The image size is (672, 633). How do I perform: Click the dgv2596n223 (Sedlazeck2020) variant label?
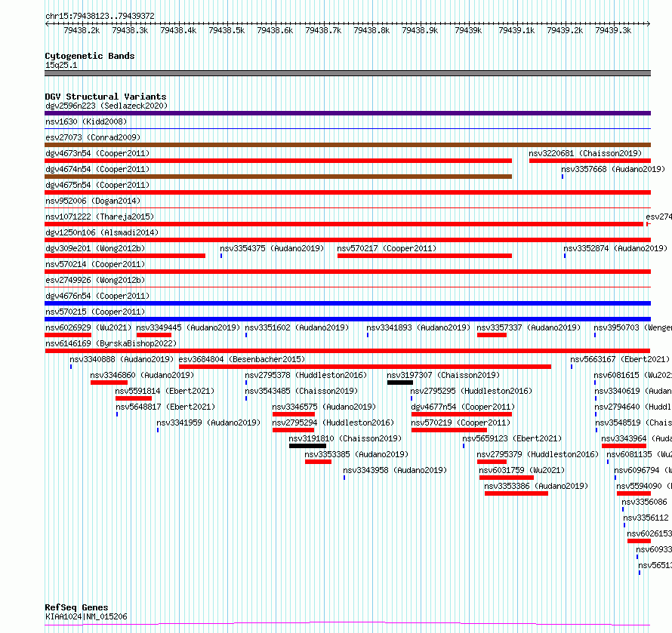pyautogui.click(x=106, y=106)
